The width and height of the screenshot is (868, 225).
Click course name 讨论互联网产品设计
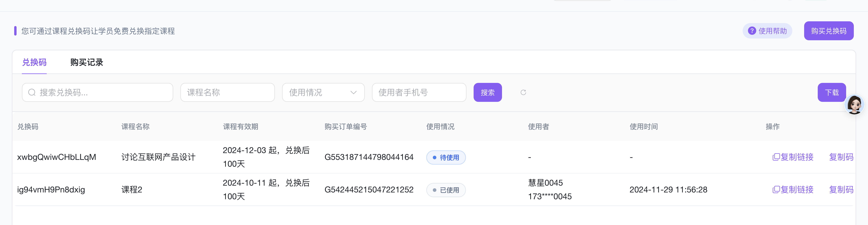coord(158,157)
